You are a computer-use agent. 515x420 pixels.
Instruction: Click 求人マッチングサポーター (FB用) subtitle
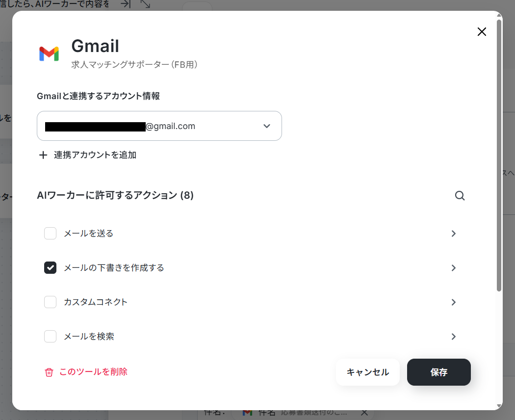coord(134,64)
